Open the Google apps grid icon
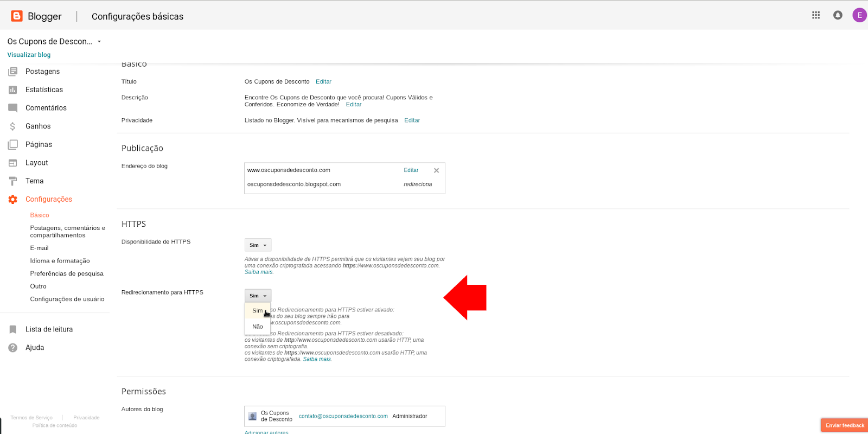This screenshot has height=434, width=868. pos(816,15)
